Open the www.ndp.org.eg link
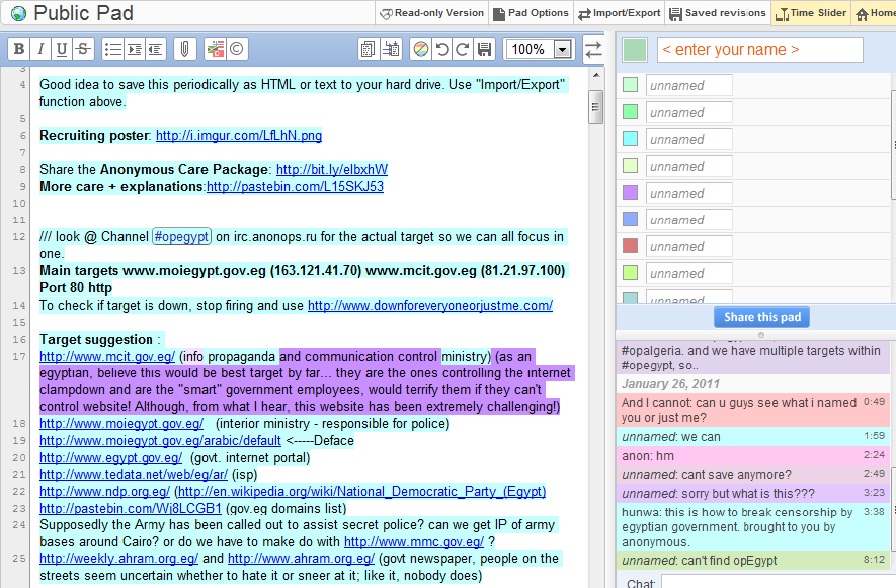 (x=105, y=491)
